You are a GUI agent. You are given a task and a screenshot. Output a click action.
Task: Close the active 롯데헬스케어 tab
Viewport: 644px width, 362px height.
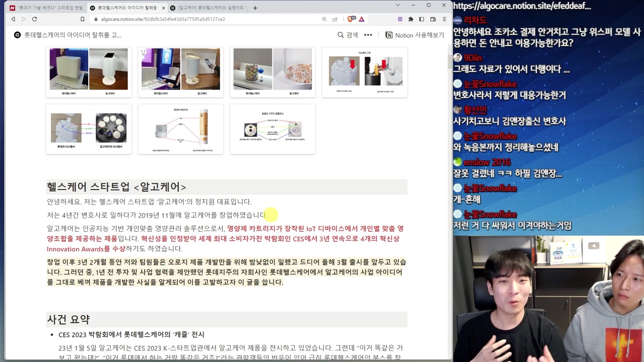coord(163,8)
